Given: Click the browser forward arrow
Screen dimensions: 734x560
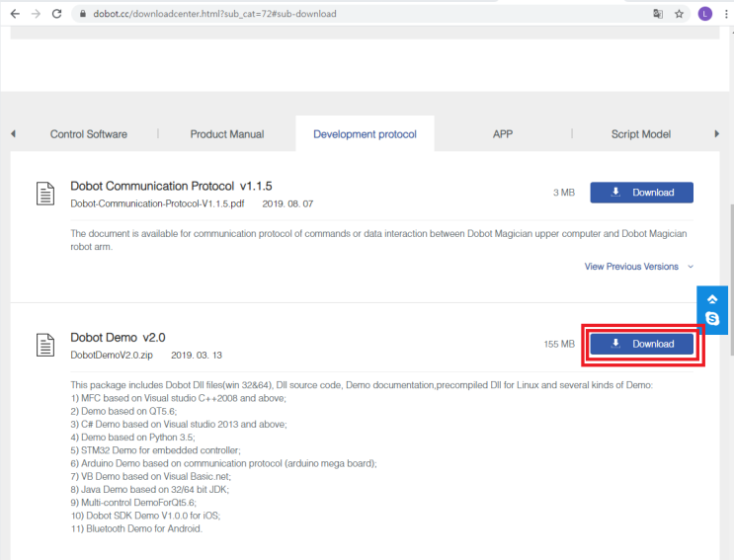Looking at the screenshot, I should tap(36, 14).
